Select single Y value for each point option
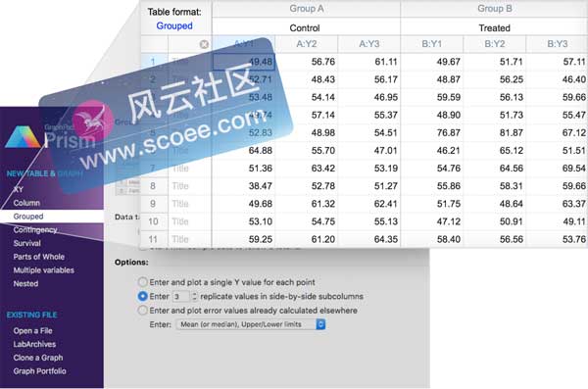588x389 pixels. pos(142,282)
